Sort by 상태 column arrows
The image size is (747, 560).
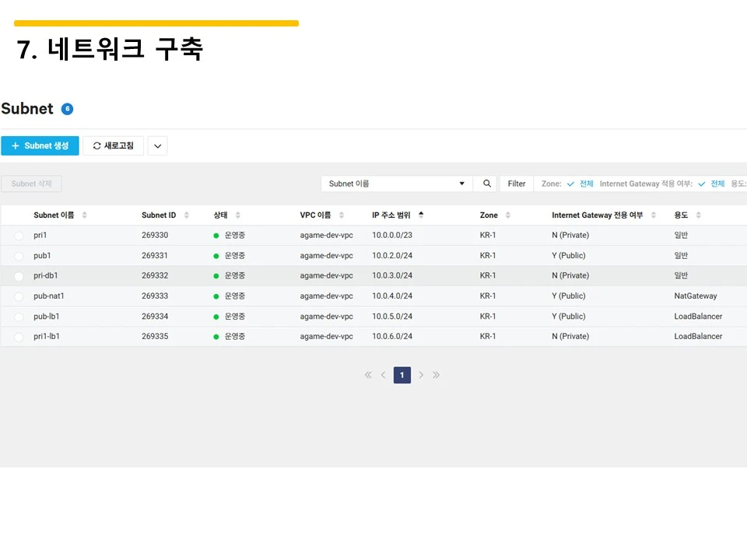tap(238, 215)
